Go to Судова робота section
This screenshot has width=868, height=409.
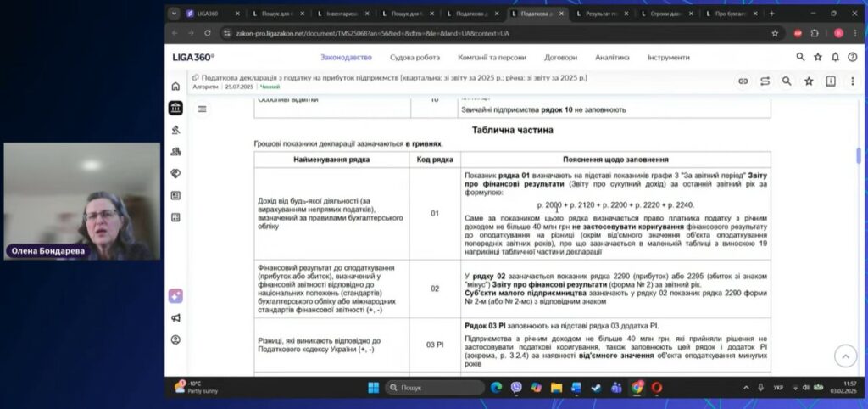click(415, 57)
